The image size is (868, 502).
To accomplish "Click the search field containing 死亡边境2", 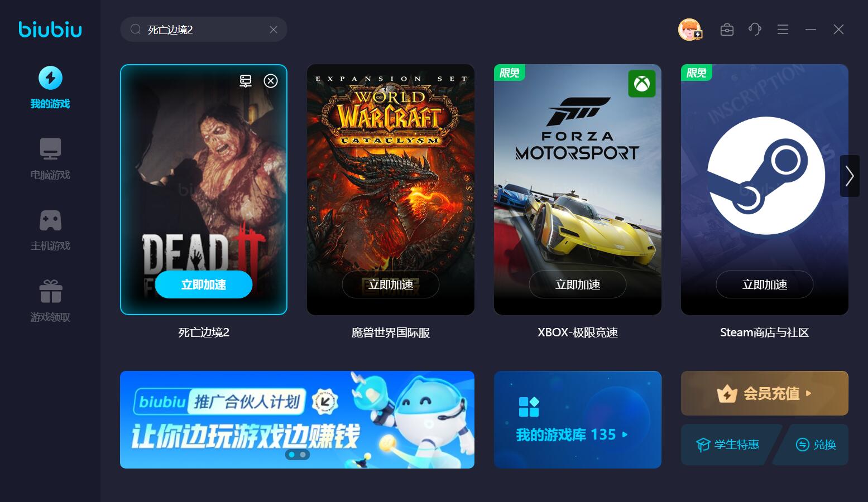I will coord(204,30).
